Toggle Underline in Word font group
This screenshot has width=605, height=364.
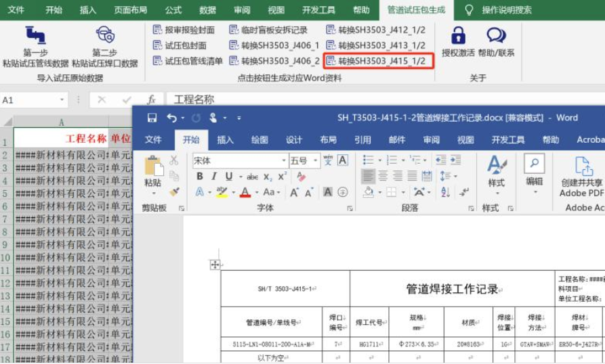point(229,177)
